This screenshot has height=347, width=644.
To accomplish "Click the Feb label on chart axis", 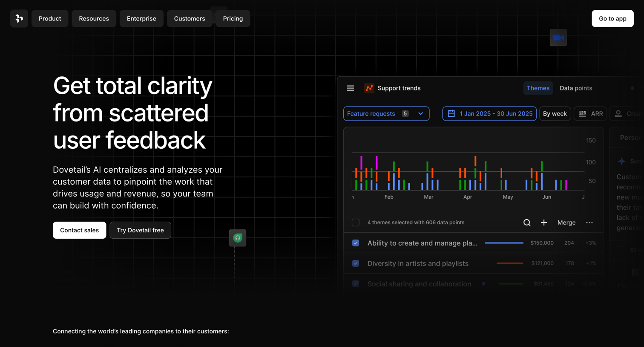I will pyautogui.click(x=389, y=197).
